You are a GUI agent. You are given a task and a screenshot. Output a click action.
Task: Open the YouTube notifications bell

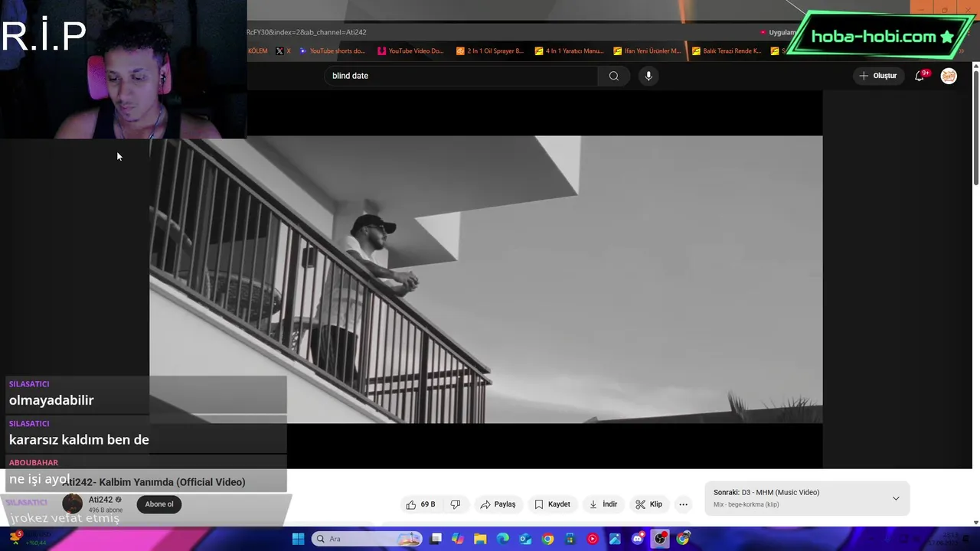click(x=920, y=76)
